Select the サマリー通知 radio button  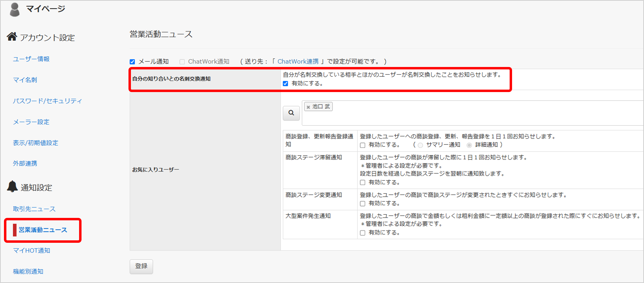[x=420, y=145]
